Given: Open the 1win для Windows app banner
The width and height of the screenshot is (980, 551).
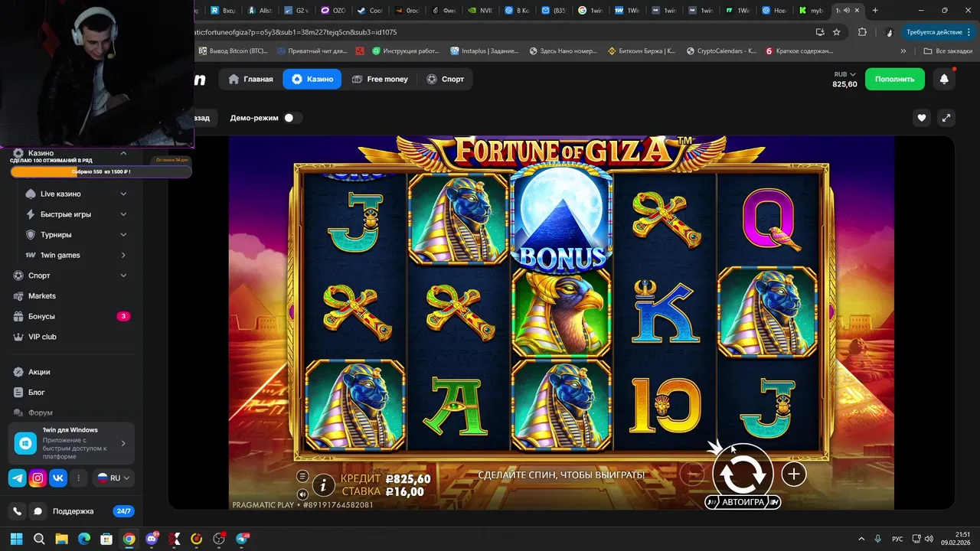Looking at the screenshot, I should coord(72,443).
